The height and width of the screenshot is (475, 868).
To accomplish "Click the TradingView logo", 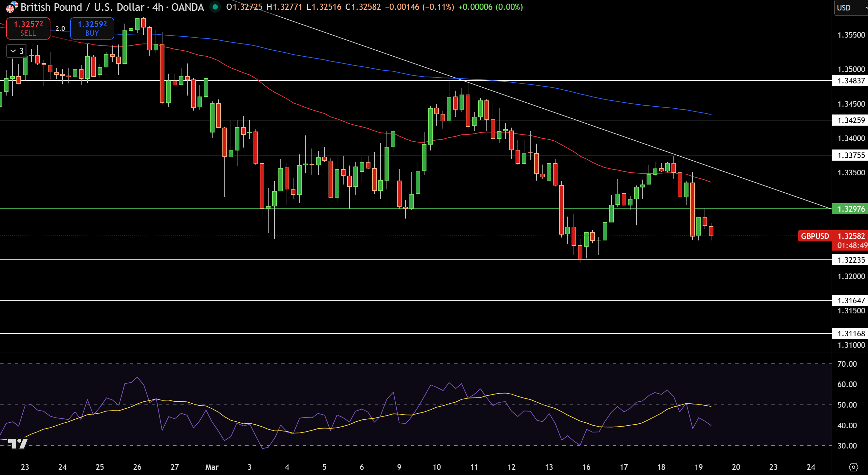I will pos(17,443).
